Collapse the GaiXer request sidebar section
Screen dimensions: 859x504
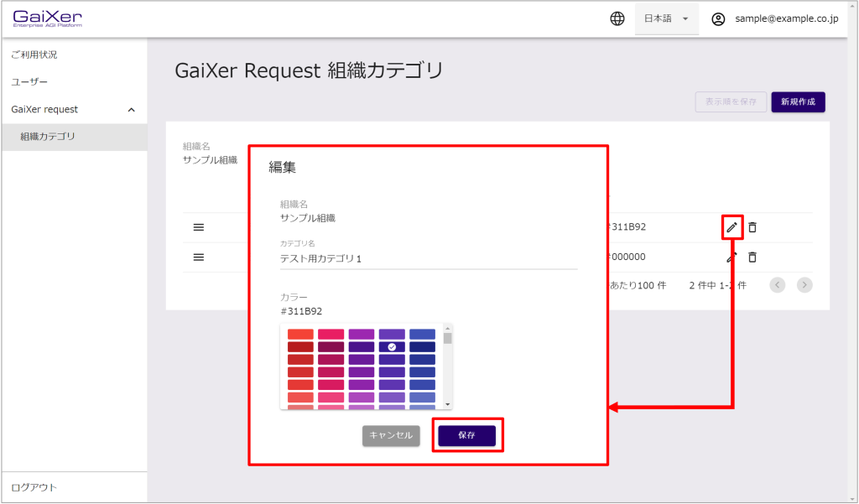(131, 110)
